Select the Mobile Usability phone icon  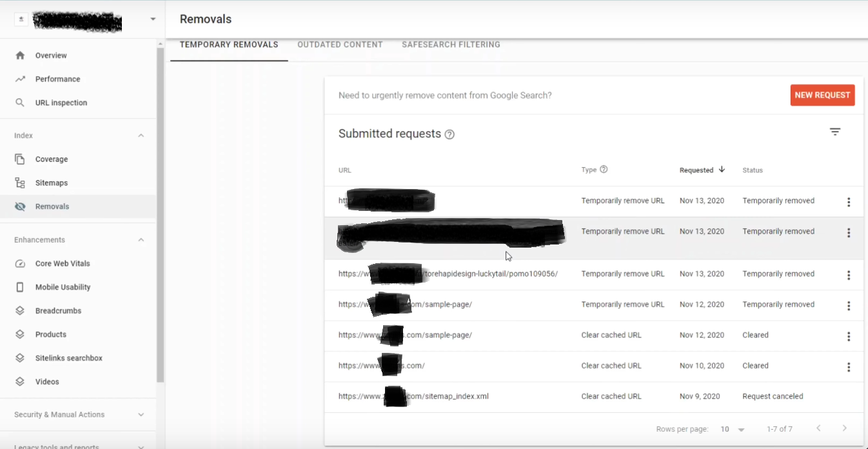coord(21,286)
